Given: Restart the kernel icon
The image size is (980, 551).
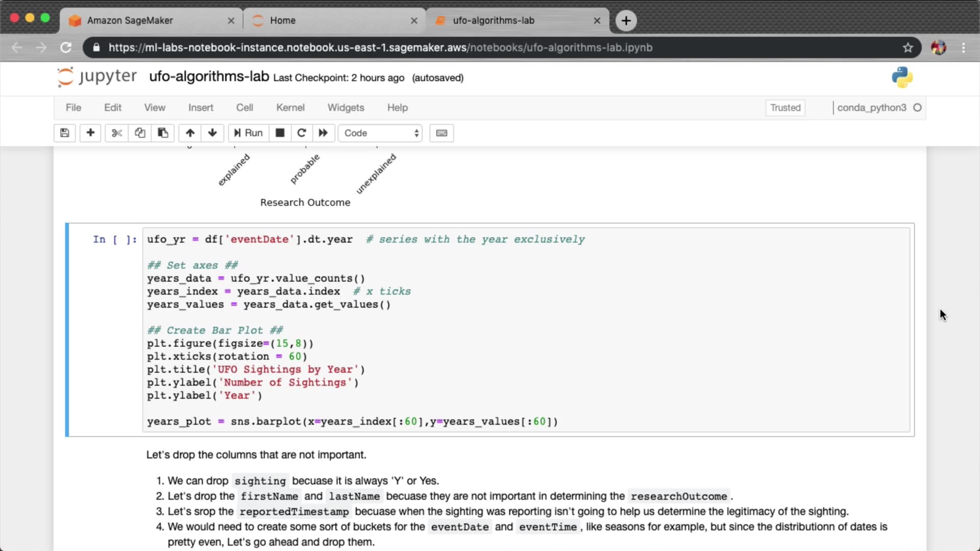Looking at the screenshot, I should pos(302,133).
